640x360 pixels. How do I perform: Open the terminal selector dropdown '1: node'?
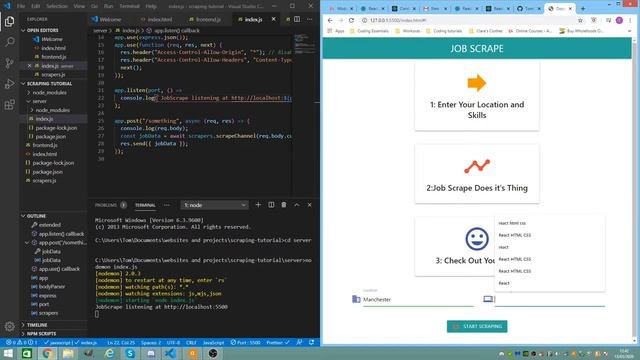214,205
